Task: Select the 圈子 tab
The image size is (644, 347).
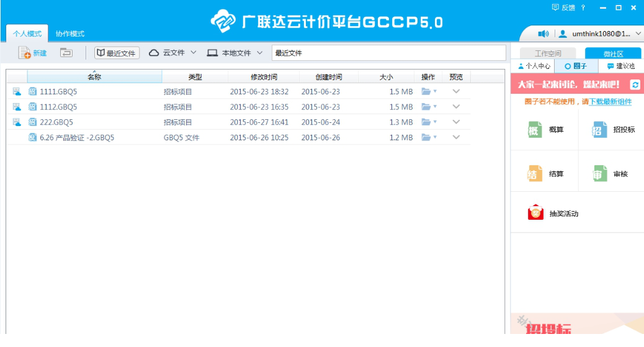Action: 576,66
